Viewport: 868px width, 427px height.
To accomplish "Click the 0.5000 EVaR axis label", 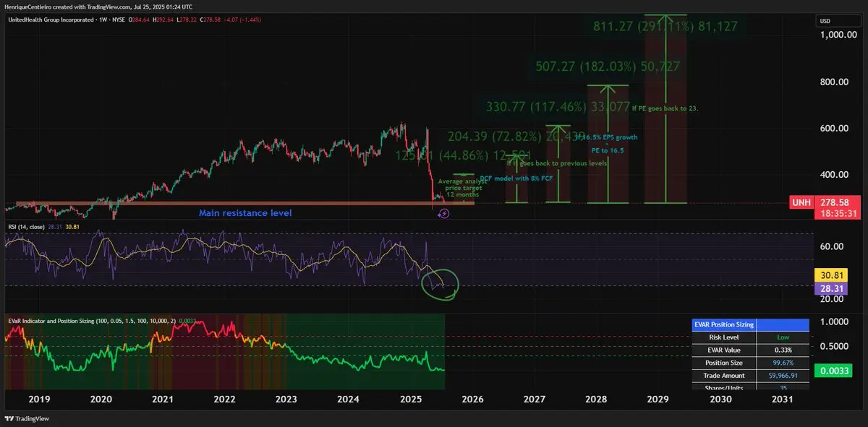I will click(833, 346).
